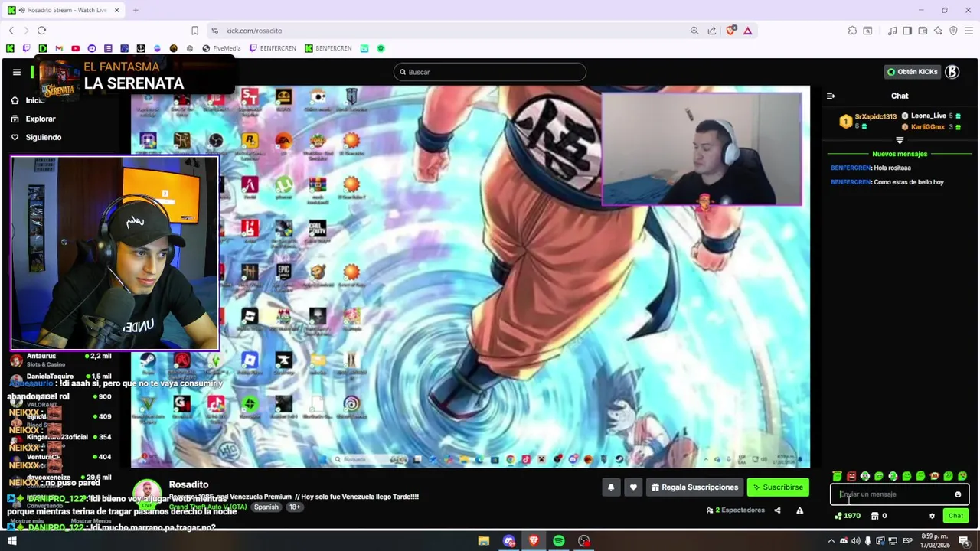Click the Rosadito channel name

(x=188, y=484)
